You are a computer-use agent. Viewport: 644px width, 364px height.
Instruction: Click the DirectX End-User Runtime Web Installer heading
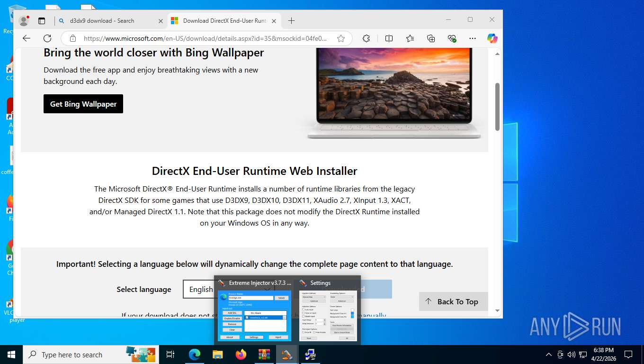click(x=254, y=171)
